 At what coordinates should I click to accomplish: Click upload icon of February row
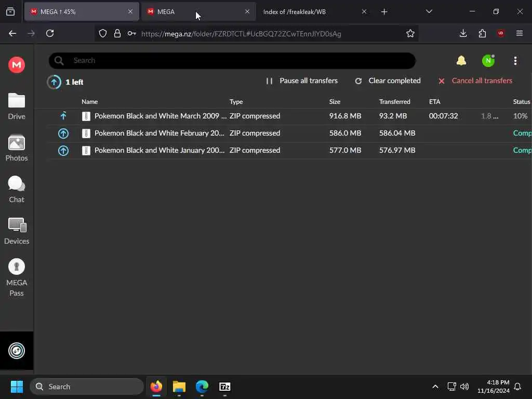coord(63,134)
